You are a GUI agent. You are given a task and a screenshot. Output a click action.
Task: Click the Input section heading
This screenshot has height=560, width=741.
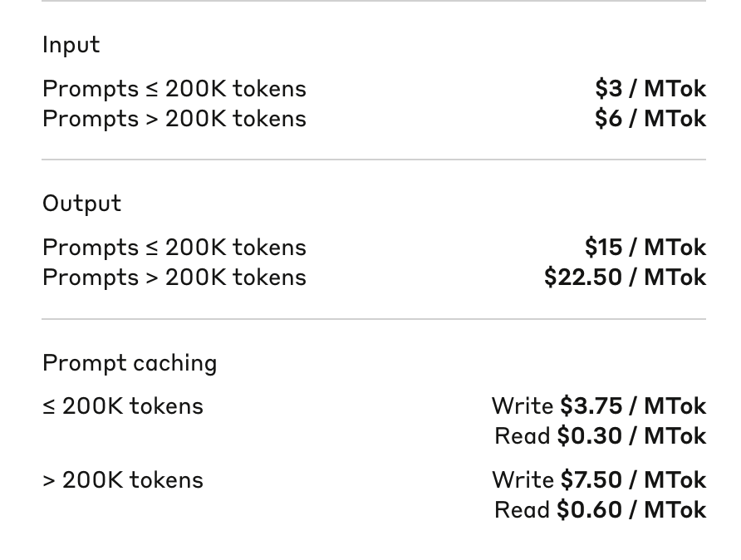[71, 45]
